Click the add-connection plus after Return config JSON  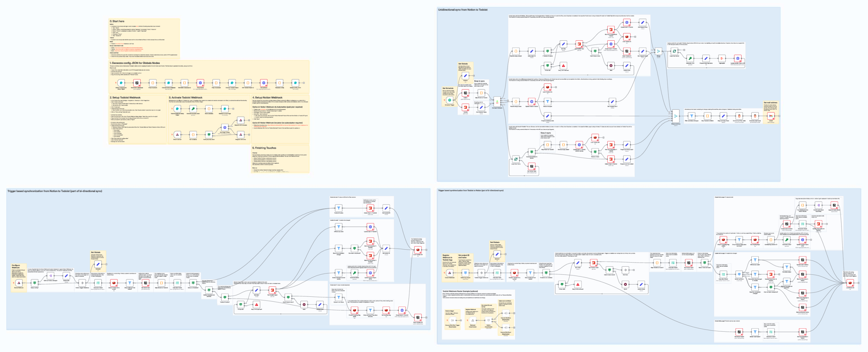coord(304,83)
